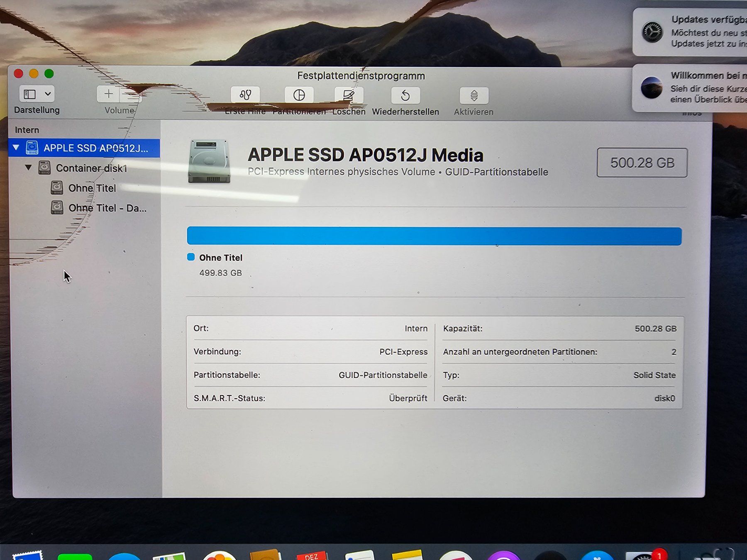Select the Ohne Titel volume row
747x560 pixels.
coord(84,188)
